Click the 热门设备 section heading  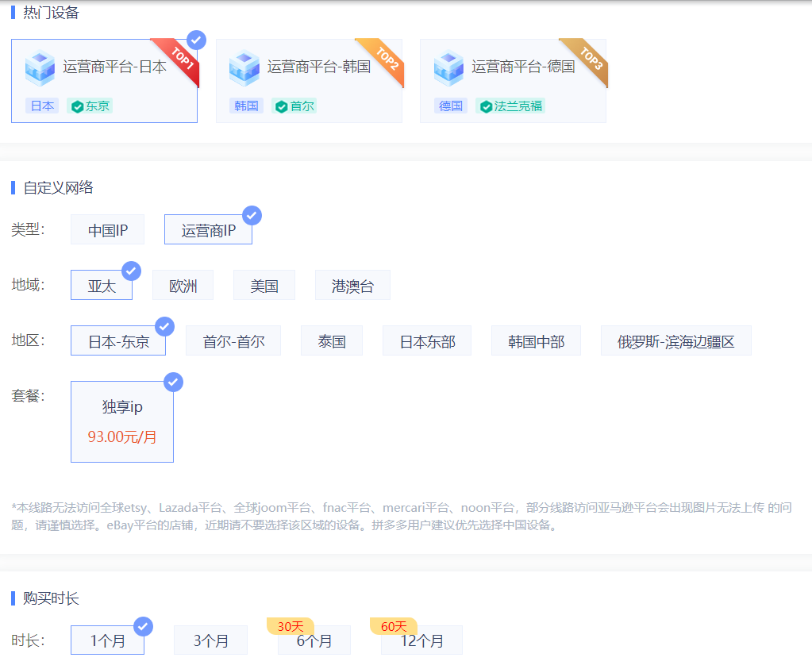click(x=51, y=13)
